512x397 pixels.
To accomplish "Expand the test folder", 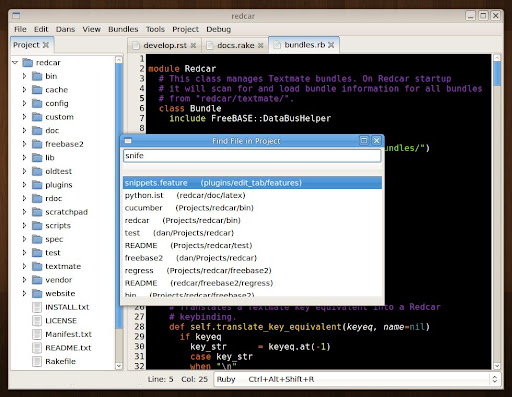I will click(x=24, y=253).
